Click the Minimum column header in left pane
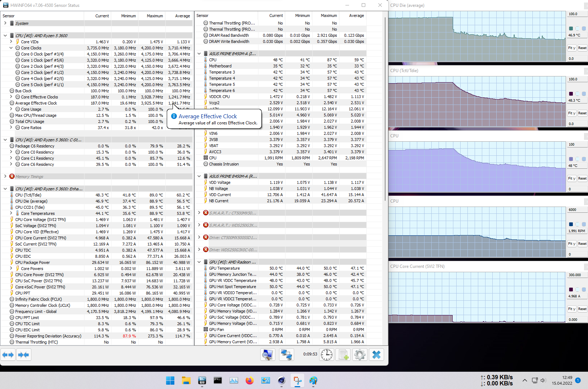Image resolution: width=588 pixels, height=389 pixels. (125, 16)
